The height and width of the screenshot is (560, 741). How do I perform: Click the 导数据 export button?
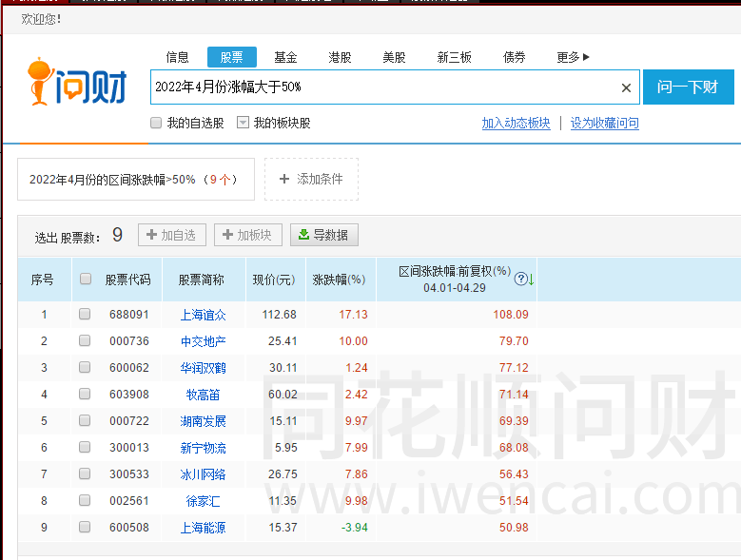tap(324, 235)
